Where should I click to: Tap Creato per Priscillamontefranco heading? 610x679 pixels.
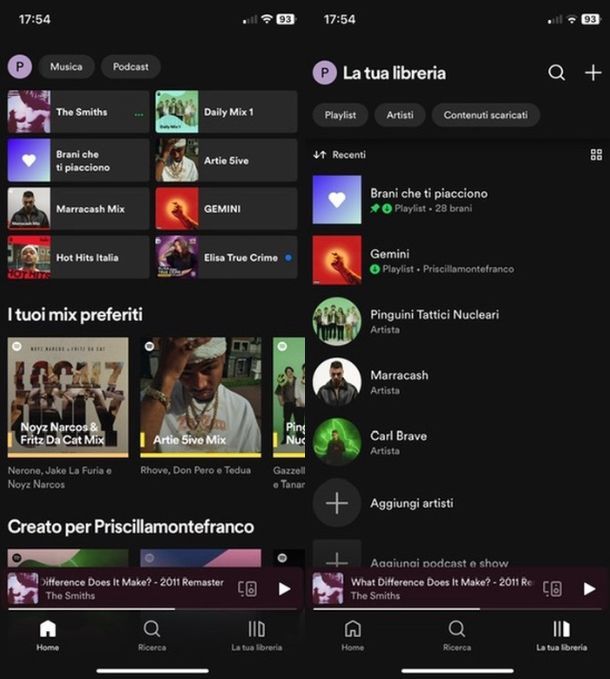point(131,527)
